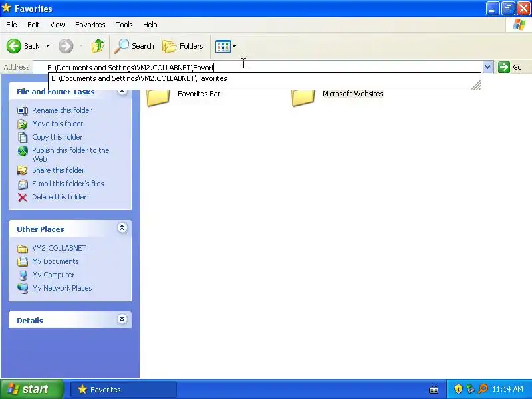Click the My Documents icon
The width and height of the screenshot is (532, 399).
pos(23,261)
